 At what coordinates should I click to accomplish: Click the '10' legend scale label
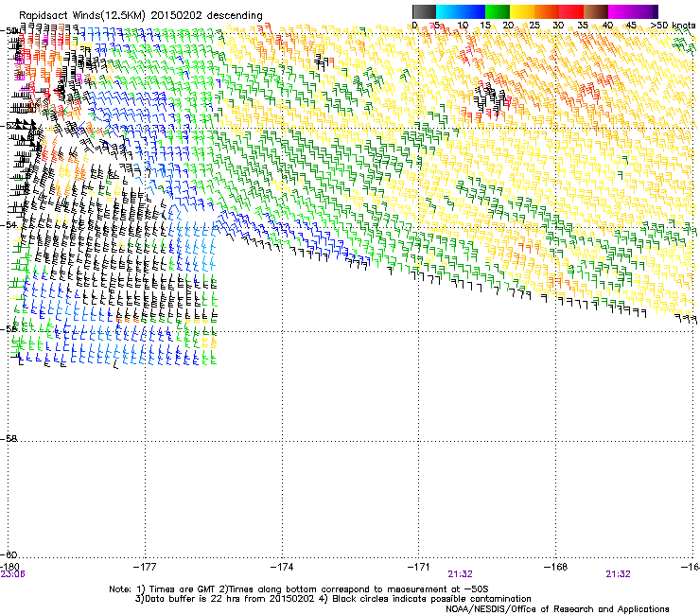[463, 26]
